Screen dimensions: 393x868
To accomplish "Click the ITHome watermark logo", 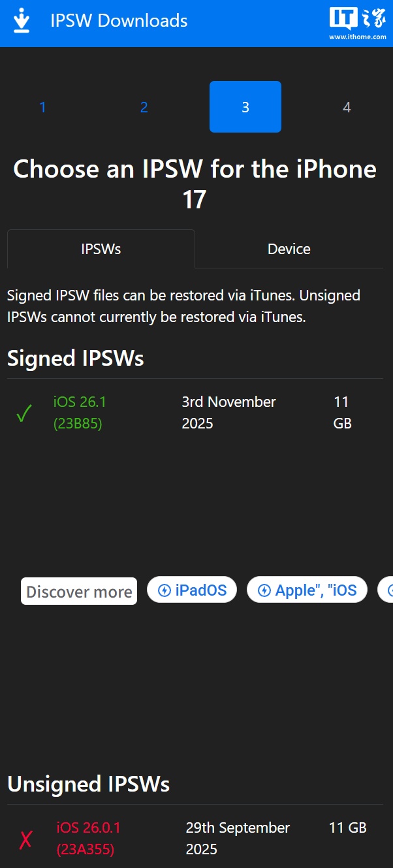I will [x=357, y=24].
